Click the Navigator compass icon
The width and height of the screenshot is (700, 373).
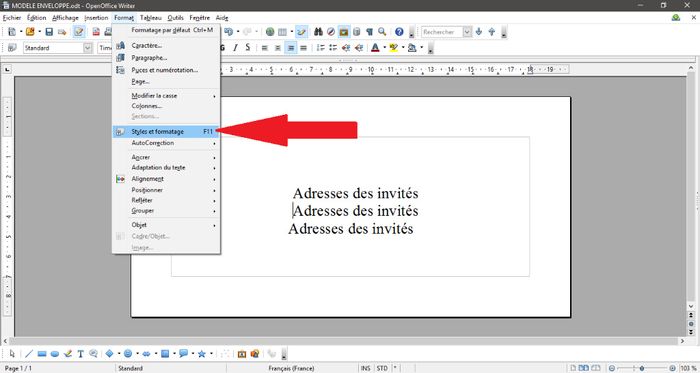[331, 32]
